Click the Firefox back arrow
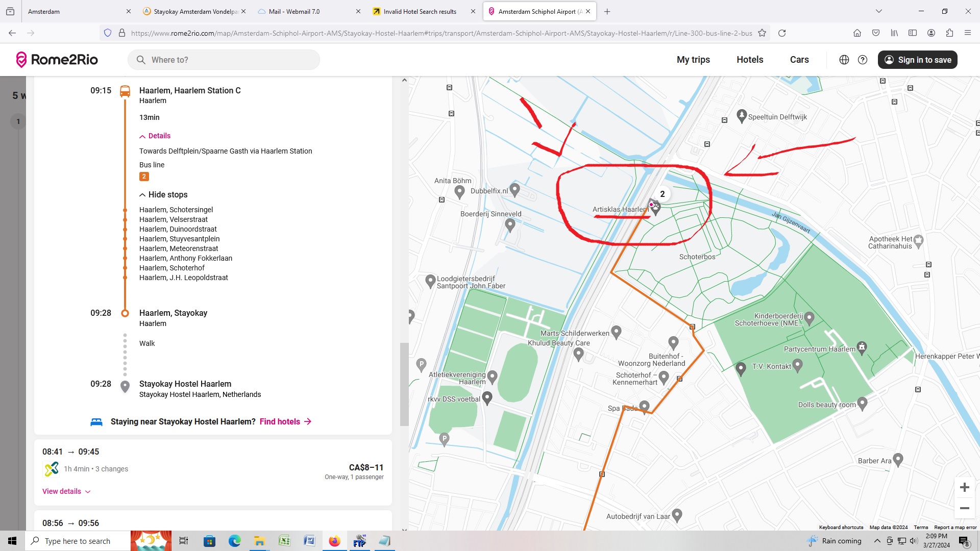This screenshot has height=551, width=980. [x=12, y=33]
